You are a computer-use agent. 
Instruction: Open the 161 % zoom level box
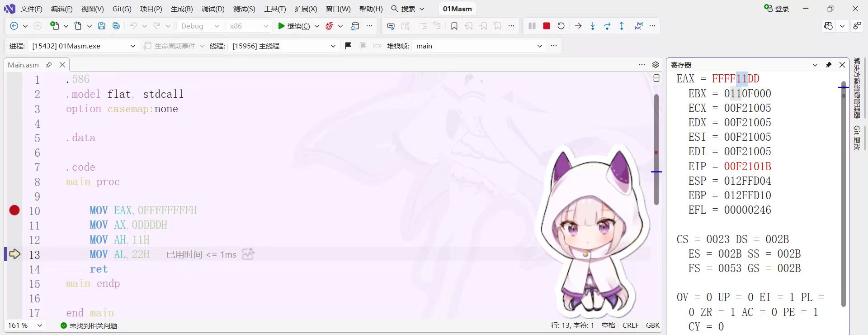click(x=25, y=325)
